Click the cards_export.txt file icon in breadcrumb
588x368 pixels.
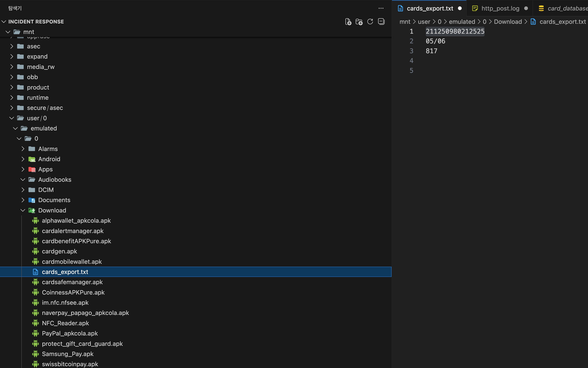(x=533, y=22)
